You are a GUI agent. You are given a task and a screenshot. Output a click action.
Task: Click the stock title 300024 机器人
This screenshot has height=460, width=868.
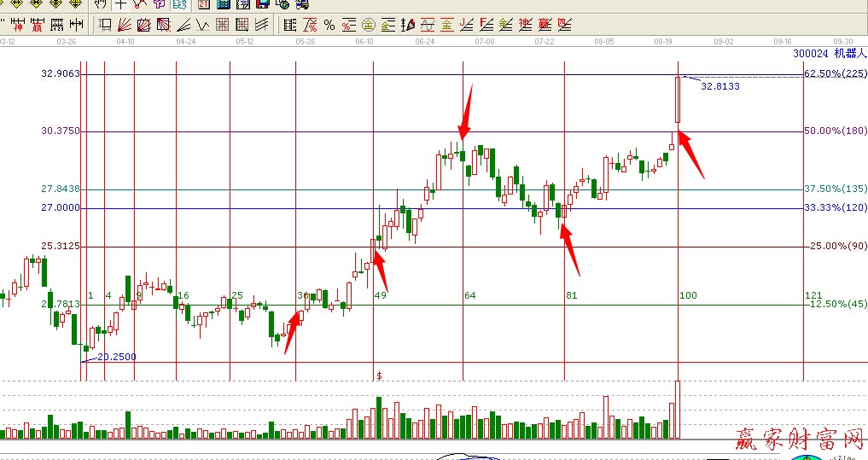pos(829,54)
